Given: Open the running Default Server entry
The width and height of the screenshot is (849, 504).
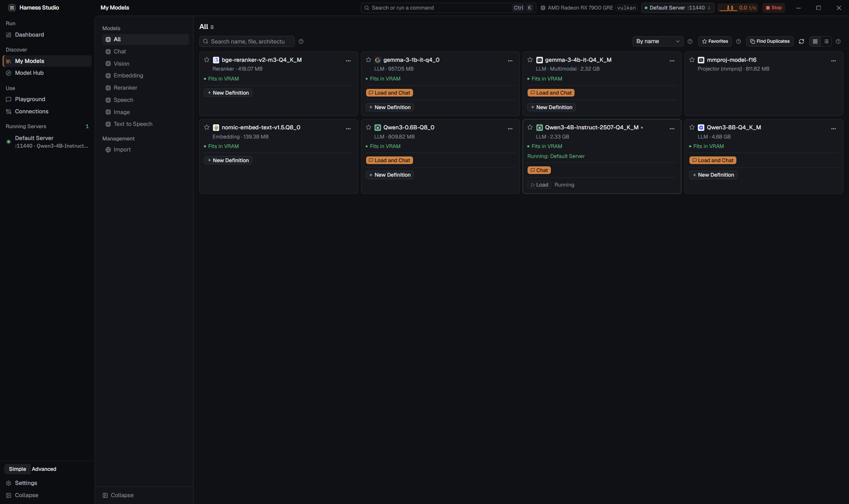Looking at the screenshot, I should [x=47, y=142].
